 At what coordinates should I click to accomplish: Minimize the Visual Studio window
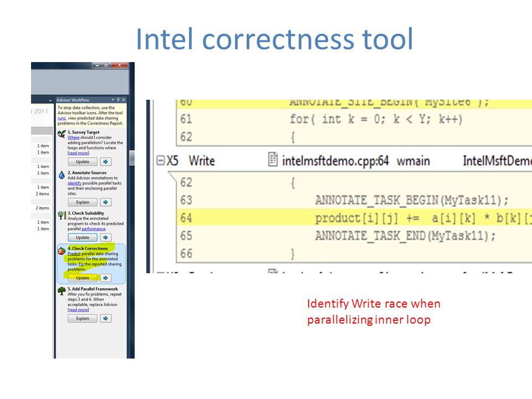(x=98, y=65)
